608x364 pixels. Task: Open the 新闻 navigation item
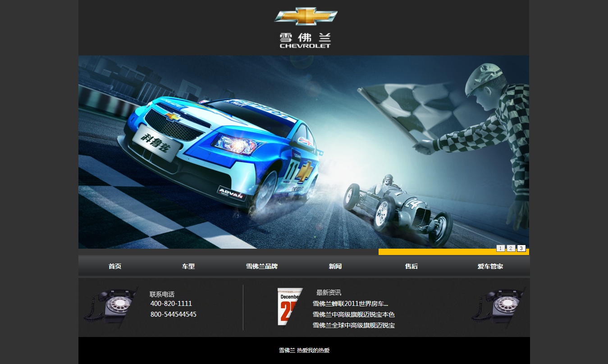(x=335, y=266)
